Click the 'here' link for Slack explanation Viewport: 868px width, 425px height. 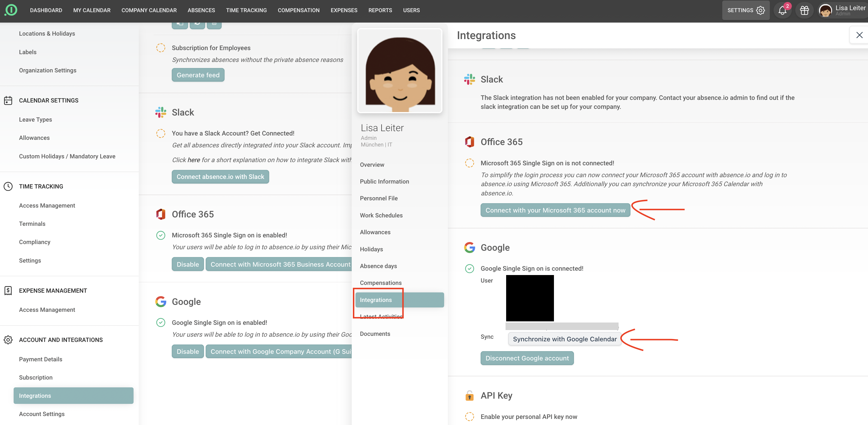194,160
